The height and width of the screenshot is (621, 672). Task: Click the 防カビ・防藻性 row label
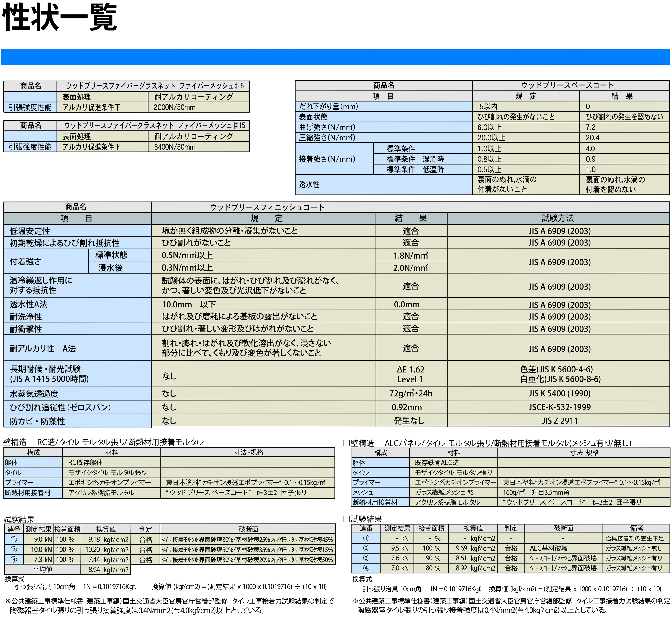click(37, 421)
